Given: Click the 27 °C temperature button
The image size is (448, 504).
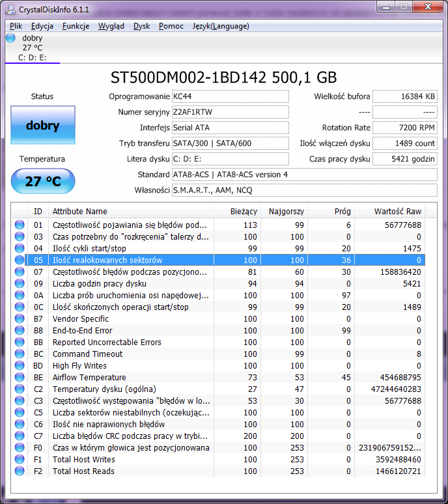Looking at the screenshot, I should pyautogui.click(x=43, y=181).
